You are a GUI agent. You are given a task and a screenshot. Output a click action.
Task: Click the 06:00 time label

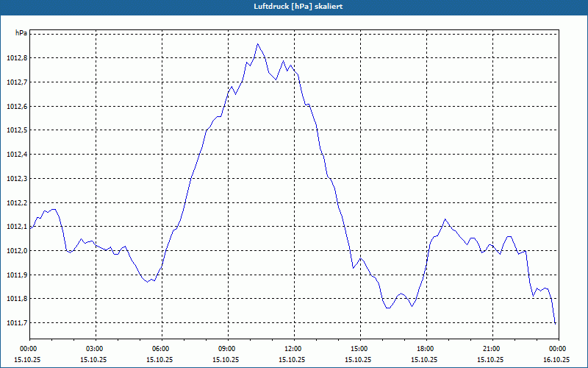pos(162,349)
